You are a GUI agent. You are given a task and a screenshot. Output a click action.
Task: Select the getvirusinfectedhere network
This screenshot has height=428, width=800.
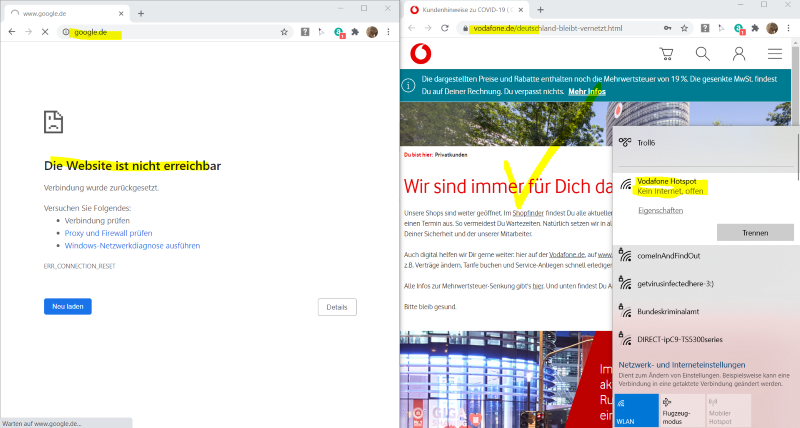(704, 284)
